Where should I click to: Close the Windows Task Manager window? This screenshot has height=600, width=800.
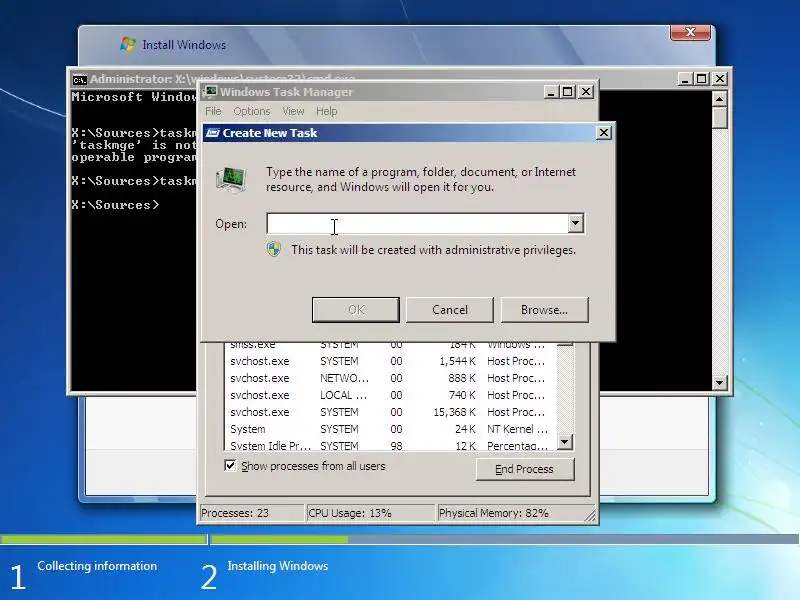(x=586, y=92)
